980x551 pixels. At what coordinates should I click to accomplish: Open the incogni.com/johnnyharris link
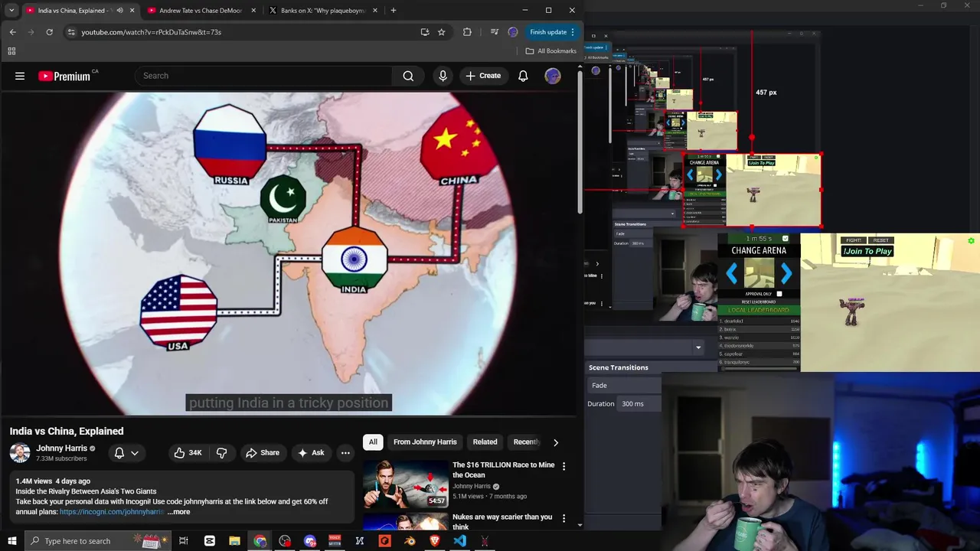point(112,512)
